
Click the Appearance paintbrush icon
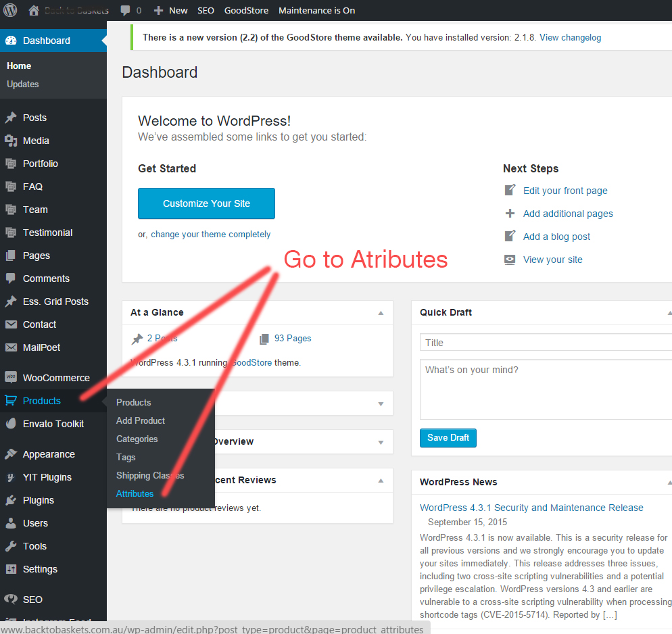(x=11, y=454)
